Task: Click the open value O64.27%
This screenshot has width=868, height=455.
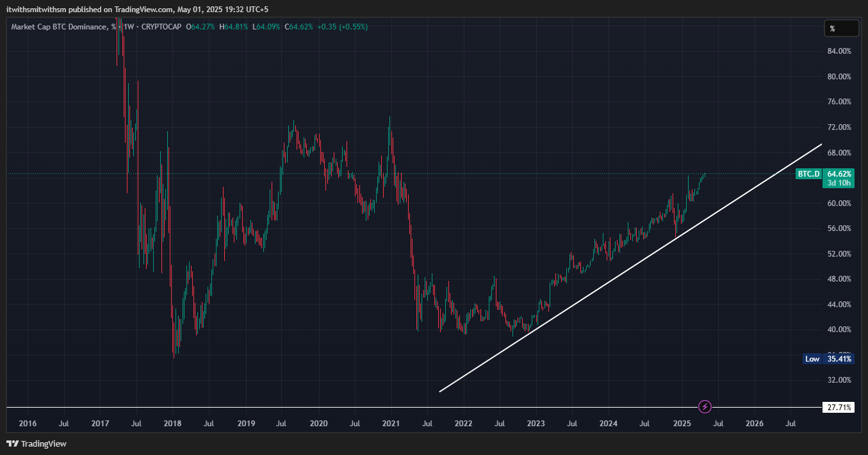Action: tap(201, 27)
